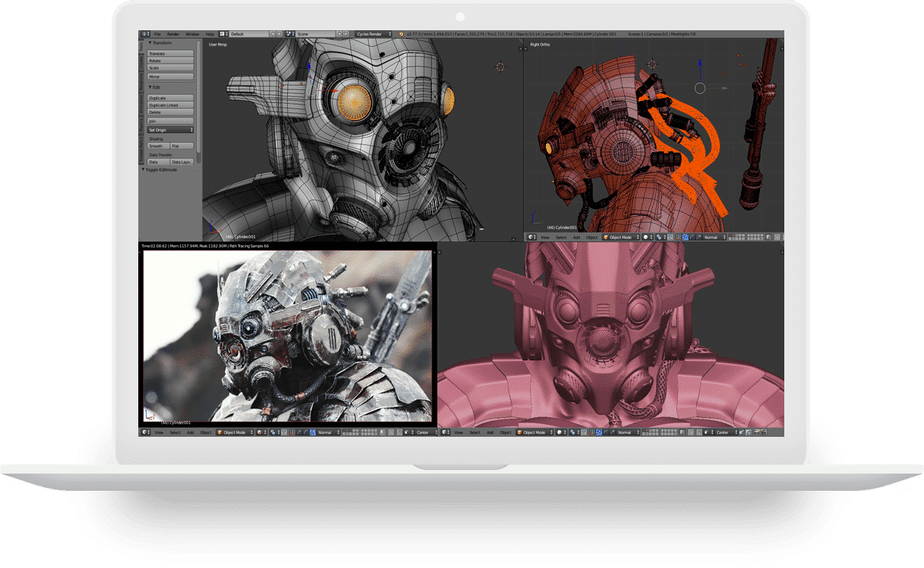This screenshot has width=924, height=568.
Task: Open the Render menu
Action: [x=173, y=34]
